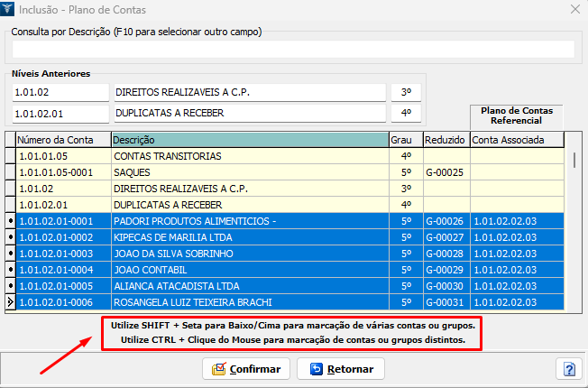Screen dimensions: 588x388
Task: Toggle row marker for JOAO DA SILVA SOBRINHO
Action: pos(10,254)
